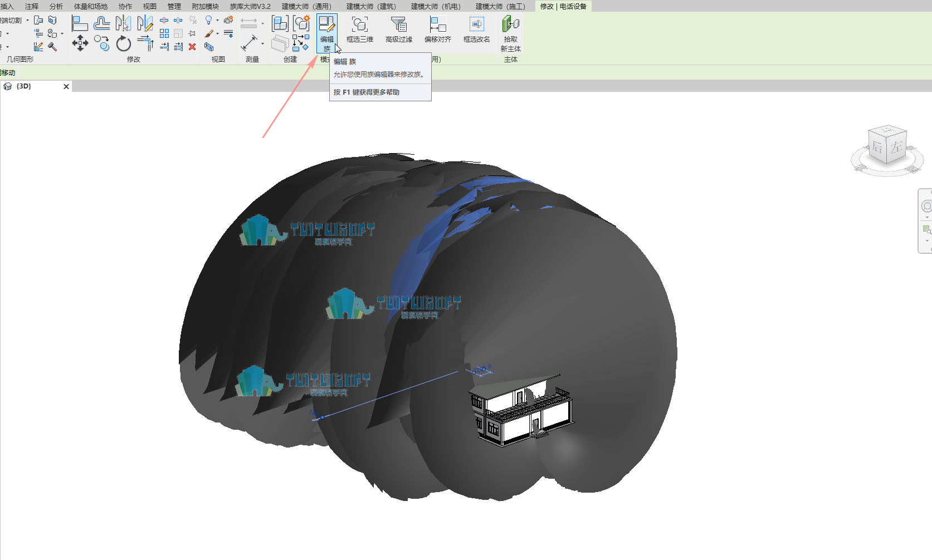Viewport: 932px width, 560px height.
Task: Select the Trim/Extend to Corner tool
Action: [x=145, y=43]
